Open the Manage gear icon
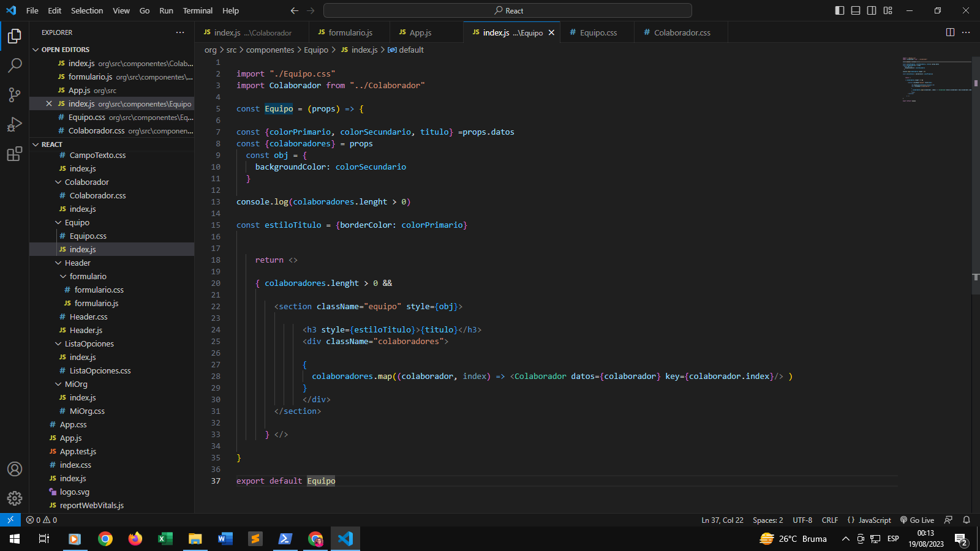The image size is (980, 551). pos(15,498)
